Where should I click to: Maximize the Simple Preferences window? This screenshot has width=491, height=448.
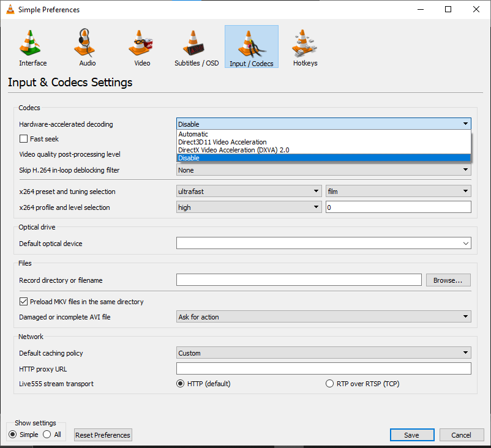[x=448, y=9]
